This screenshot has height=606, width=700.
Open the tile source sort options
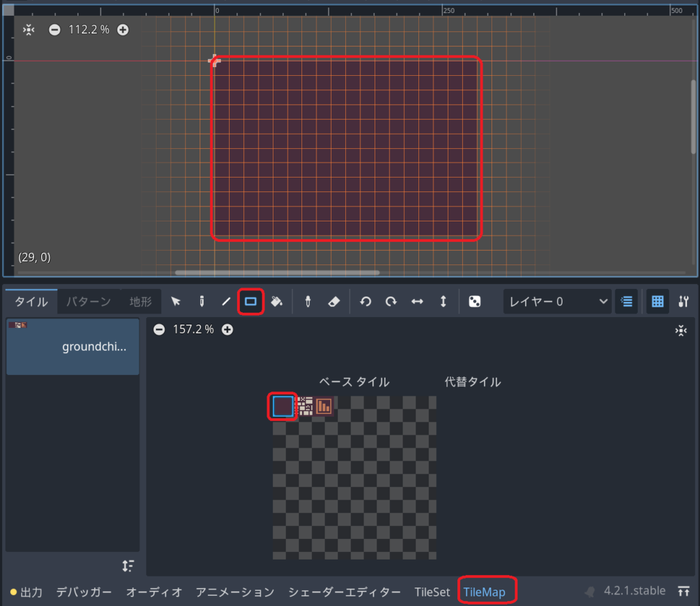[128, 565]
